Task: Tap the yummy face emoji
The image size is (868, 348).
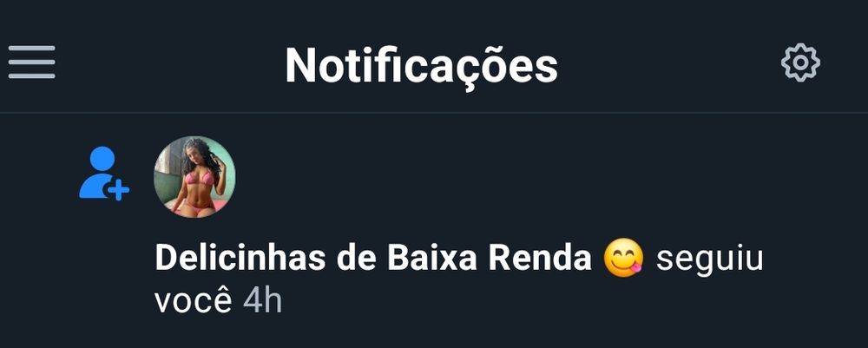Action: (624, 258)
